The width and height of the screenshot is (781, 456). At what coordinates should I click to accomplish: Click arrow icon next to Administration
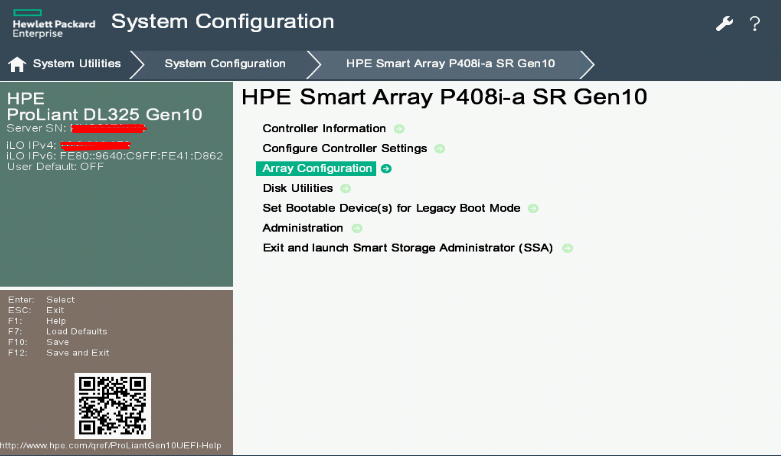click(x=357, y=229)
